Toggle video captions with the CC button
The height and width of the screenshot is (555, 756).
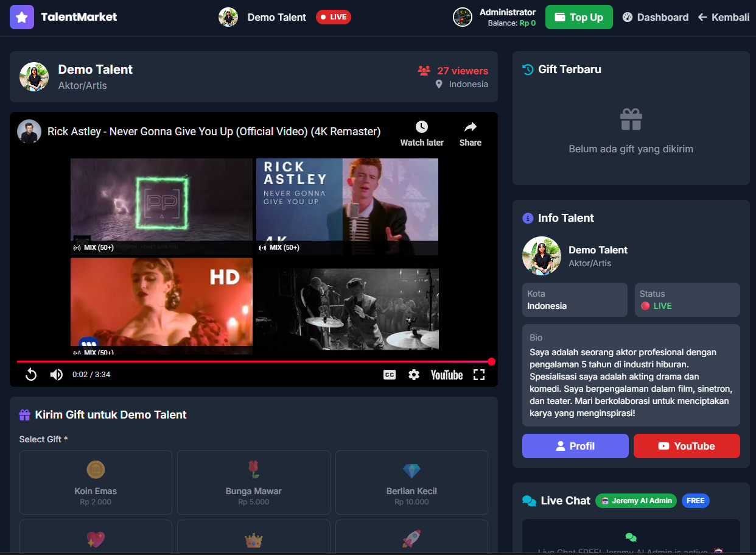pyautogui.click(x=389, y=374)
